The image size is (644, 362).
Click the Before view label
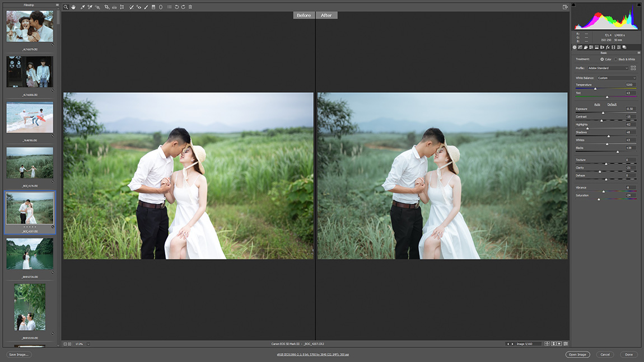click(x=304, y=16)
